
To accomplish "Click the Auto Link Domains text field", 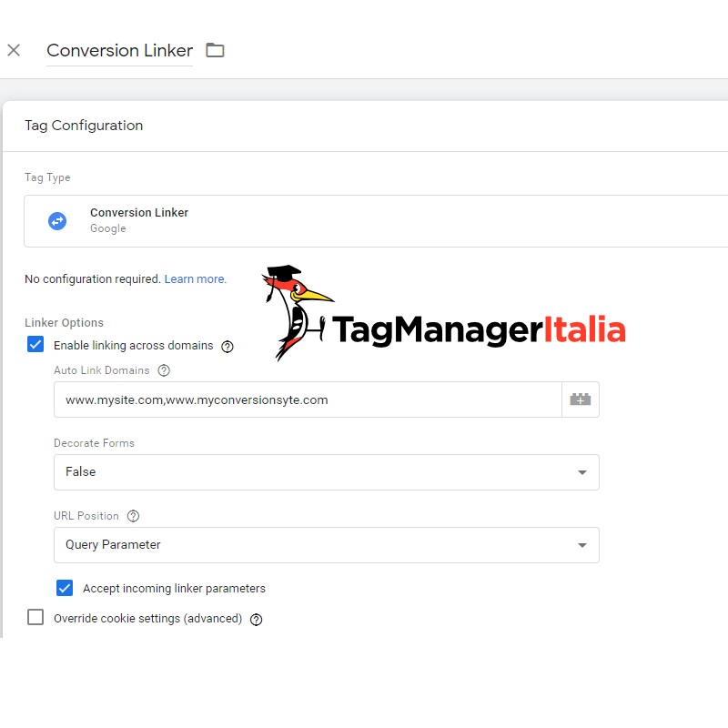I will pyautogui.click(x=308, y=399).
